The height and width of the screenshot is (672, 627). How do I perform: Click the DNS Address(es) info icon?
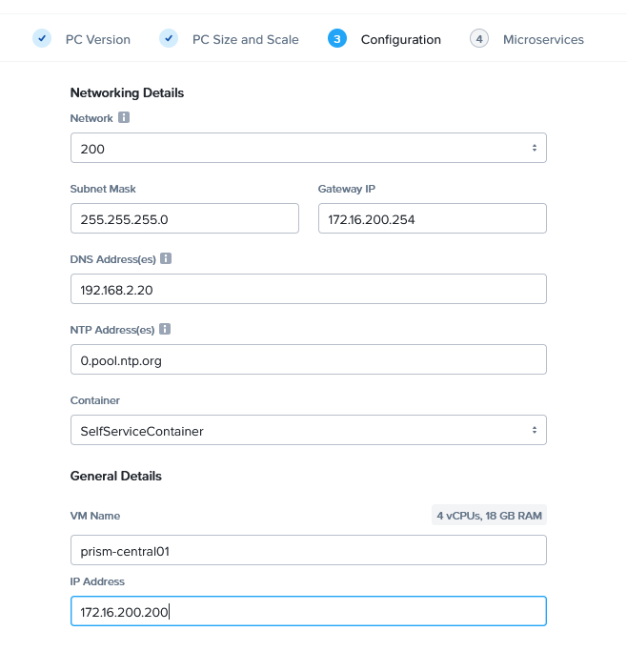166,258
